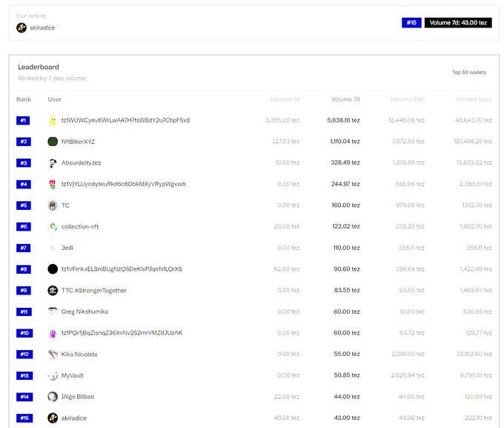Sort by Volume 7d column header
The image size is (504, 428).
click(345, 99)
